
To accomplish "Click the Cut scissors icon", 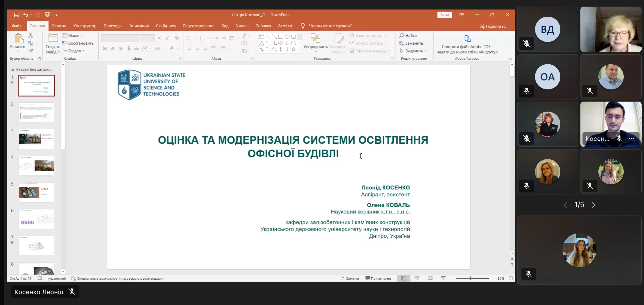I will (31, 35).
